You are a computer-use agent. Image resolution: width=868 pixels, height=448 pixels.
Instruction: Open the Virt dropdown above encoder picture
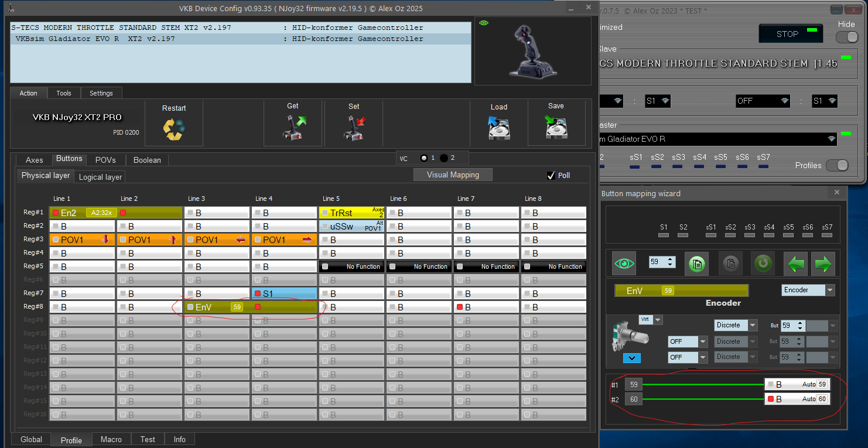point(650,320)
